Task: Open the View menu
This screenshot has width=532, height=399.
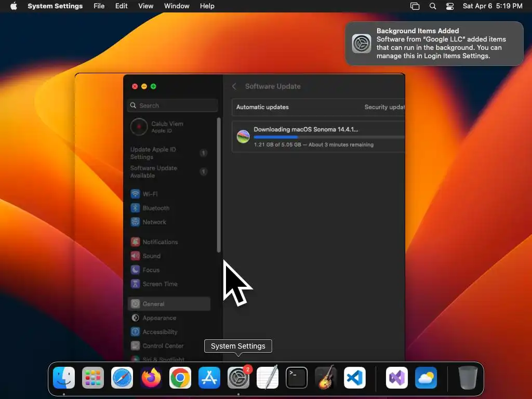Action: click(145, 6)
